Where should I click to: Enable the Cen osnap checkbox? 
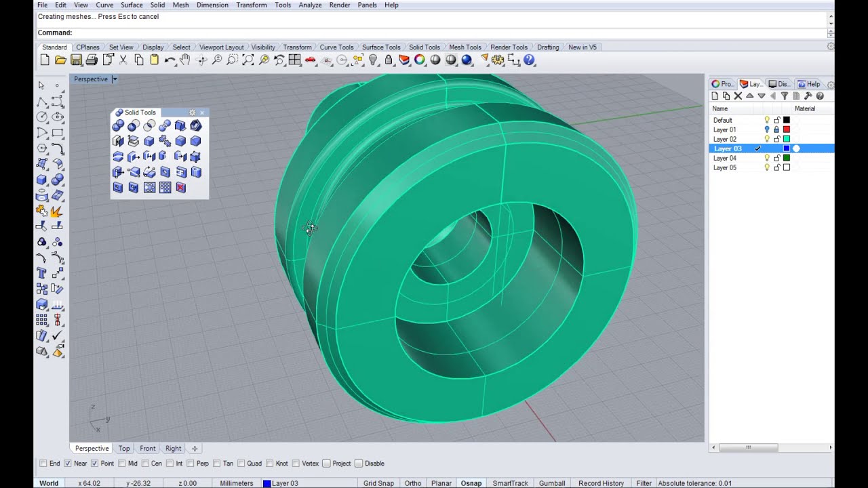tap(146, 464)
